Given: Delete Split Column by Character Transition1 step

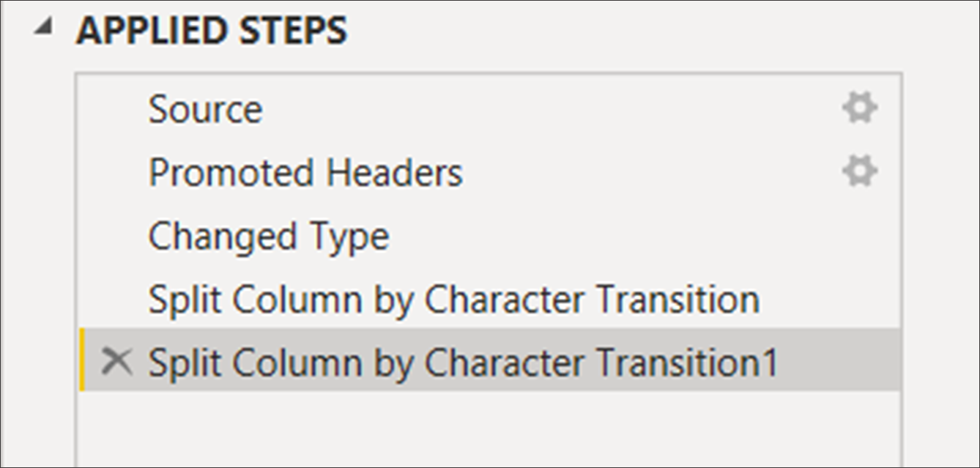Looking at the screenshot, I should 116,362.
